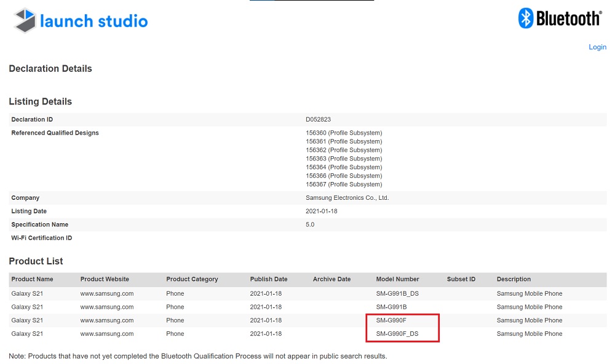615x364 pixels.
Task: Select design 156362 (Profile Subsystem)
Action: tap(344, 150)
